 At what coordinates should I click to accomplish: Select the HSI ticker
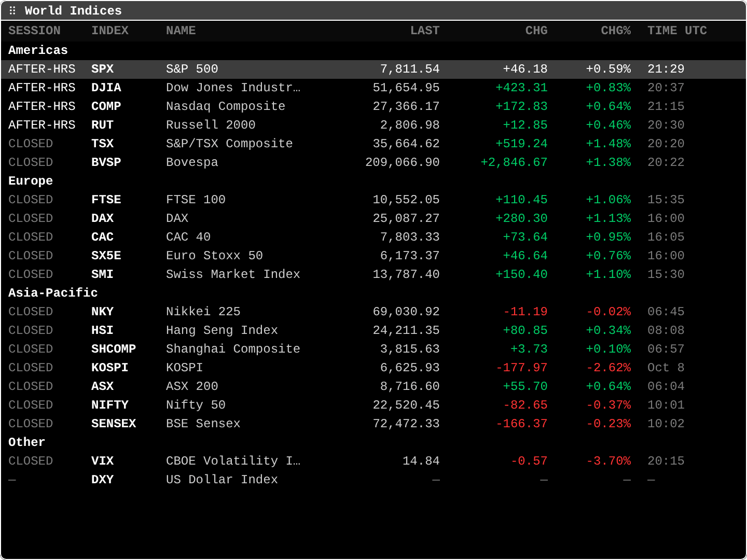coord(102,330)
